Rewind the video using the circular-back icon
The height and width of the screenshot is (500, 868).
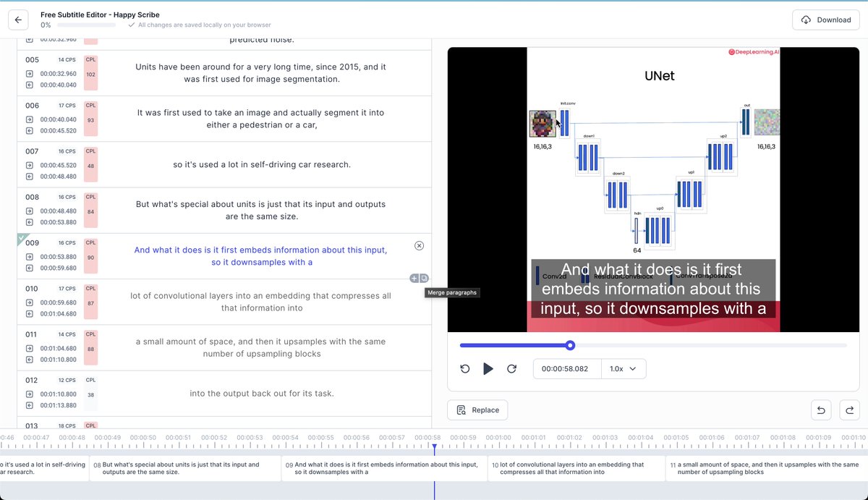465,369
